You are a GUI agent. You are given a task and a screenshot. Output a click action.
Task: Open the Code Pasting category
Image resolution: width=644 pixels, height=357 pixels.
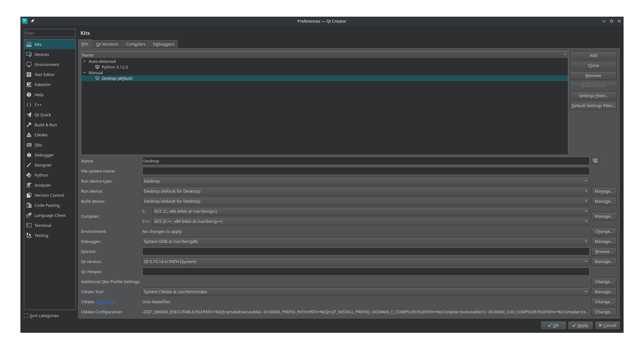[x=50, y=205]
